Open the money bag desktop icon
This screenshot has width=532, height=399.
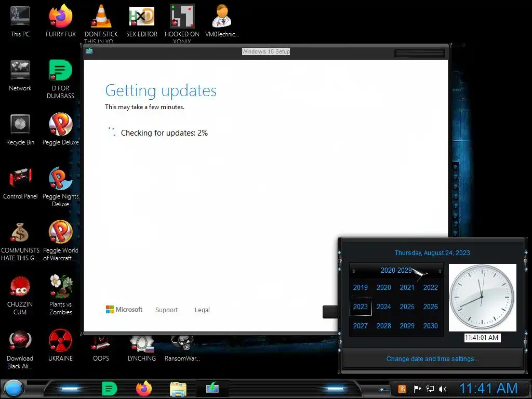(x=20, y=241)
